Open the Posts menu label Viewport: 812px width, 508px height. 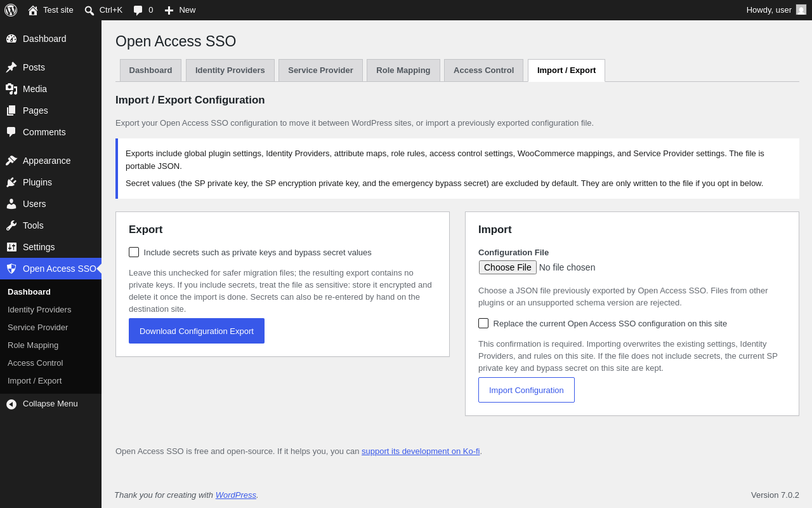(x=34, y=67)
